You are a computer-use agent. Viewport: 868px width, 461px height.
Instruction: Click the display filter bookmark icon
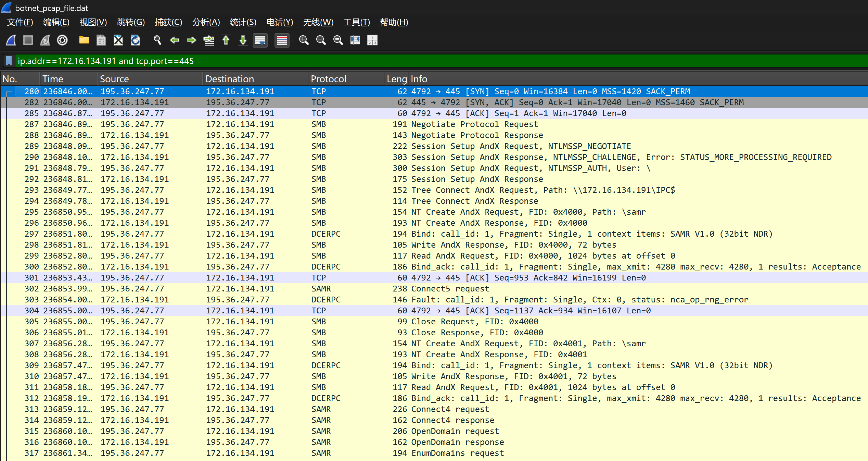9,61
